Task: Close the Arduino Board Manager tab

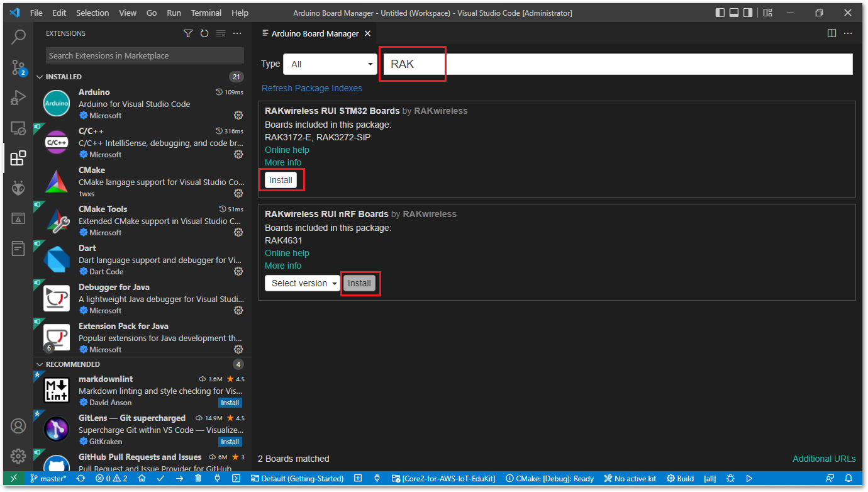Action: [x=368, y=34]
